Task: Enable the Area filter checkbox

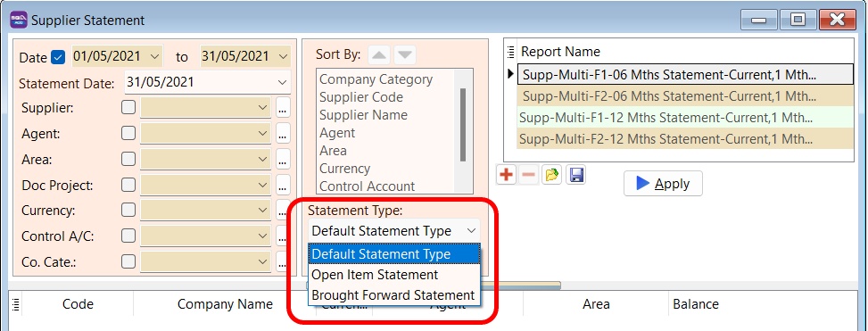Action: tap(128, 159)
